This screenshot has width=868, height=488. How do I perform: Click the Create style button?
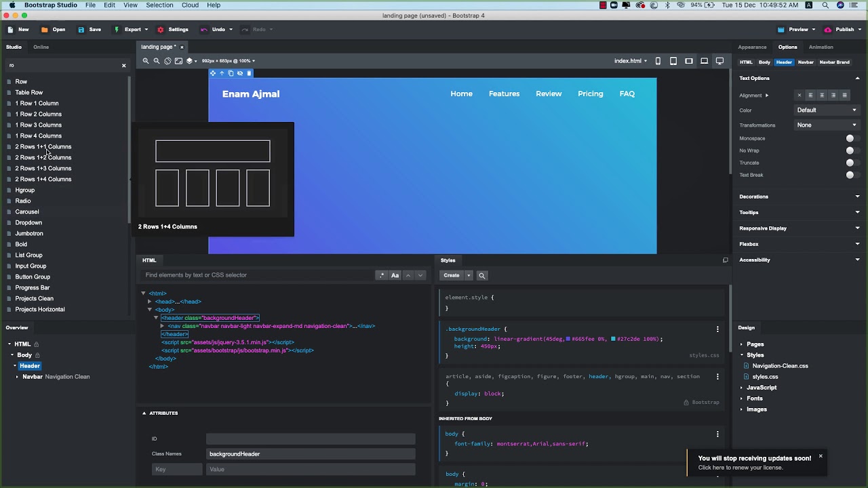(x=451, y=275)
